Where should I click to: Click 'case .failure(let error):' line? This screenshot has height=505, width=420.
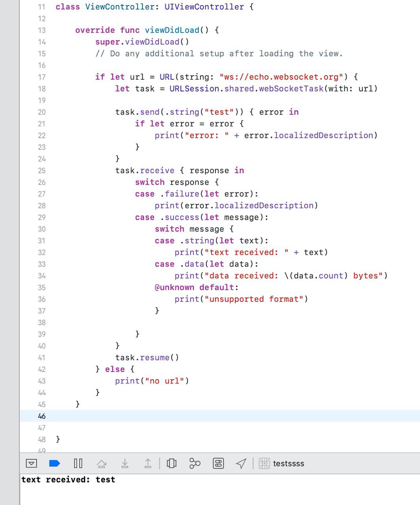[197, 194]
